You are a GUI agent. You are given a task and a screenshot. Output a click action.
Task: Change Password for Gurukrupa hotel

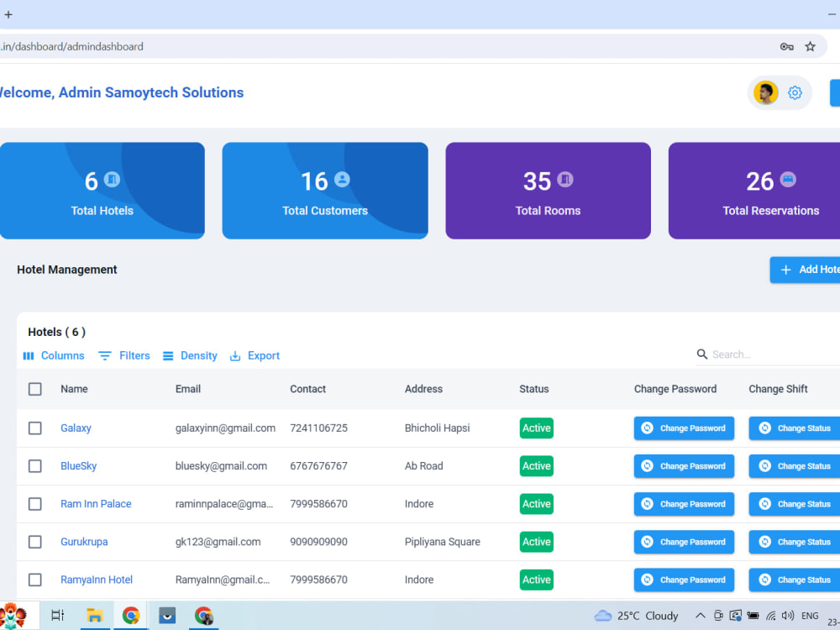click(x=684, y=542)
